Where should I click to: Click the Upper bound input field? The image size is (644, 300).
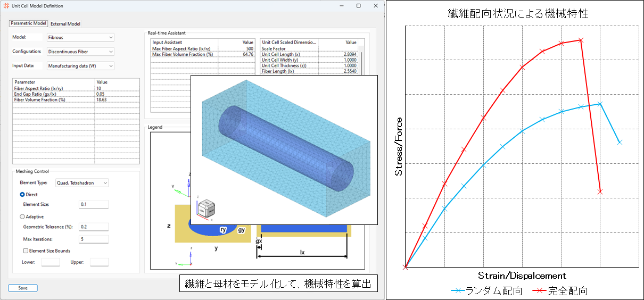(x=99, y=262)
